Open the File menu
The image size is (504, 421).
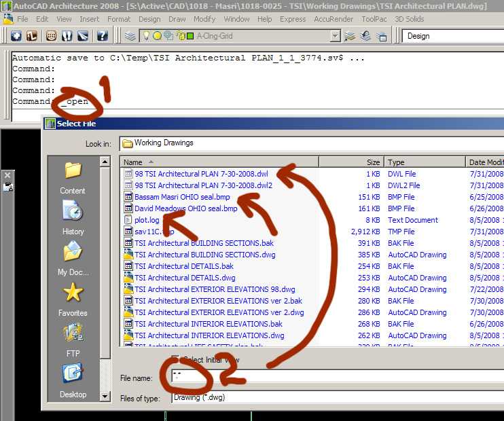pos(22,19)
